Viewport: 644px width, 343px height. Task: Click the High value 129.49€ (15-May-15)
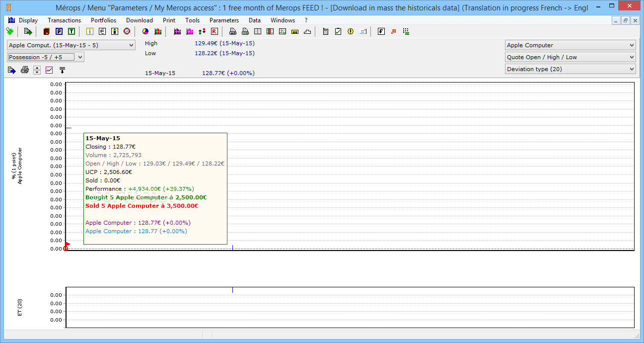[224, 43]
